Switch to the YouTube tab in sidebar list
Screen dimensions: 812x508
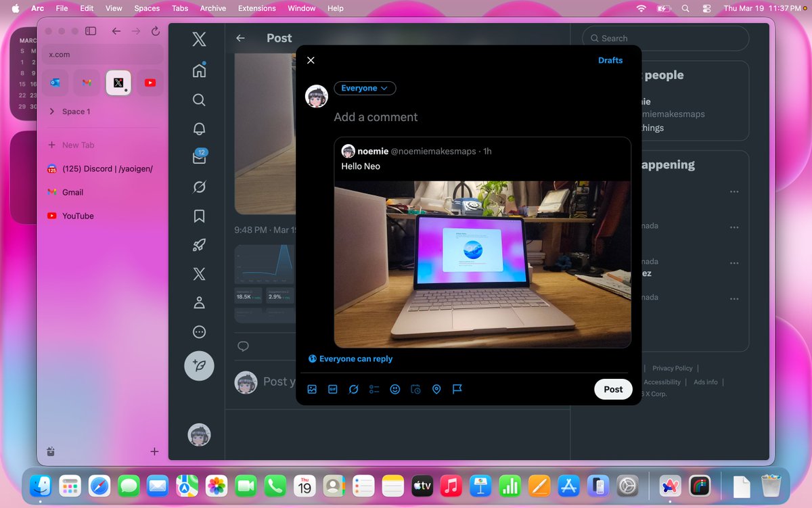click(103, 216)
